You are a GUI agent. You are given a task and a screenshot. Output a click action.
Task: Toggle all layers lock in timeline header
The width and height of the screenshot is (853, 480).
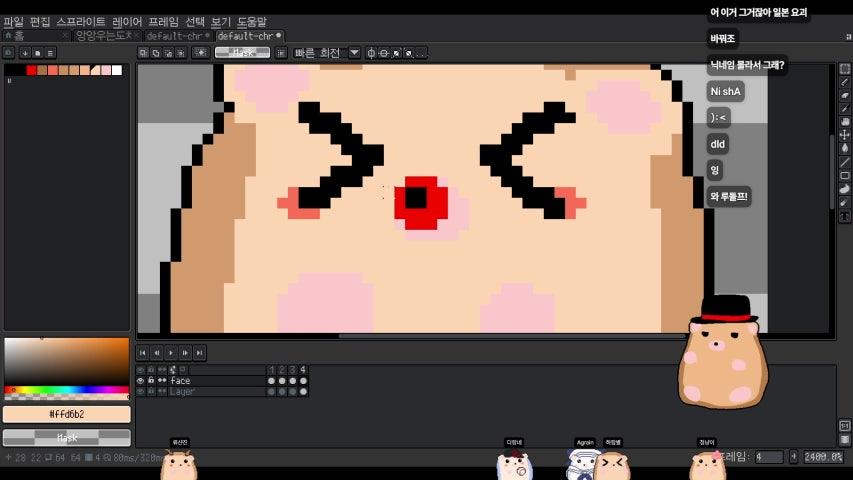pyautogui.click(x=151, y=370)
